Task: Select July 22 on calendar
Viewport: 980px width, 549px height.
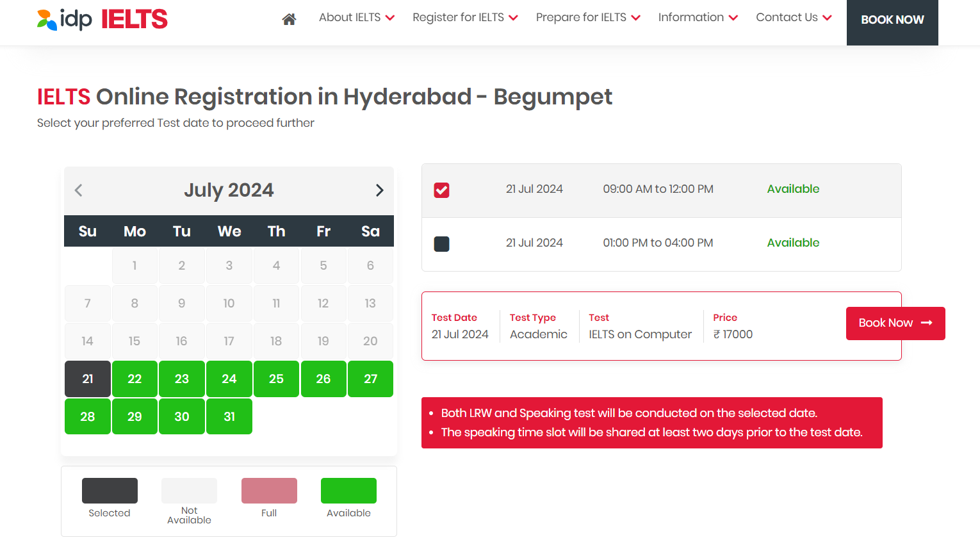Action: [x=135, y=379]
